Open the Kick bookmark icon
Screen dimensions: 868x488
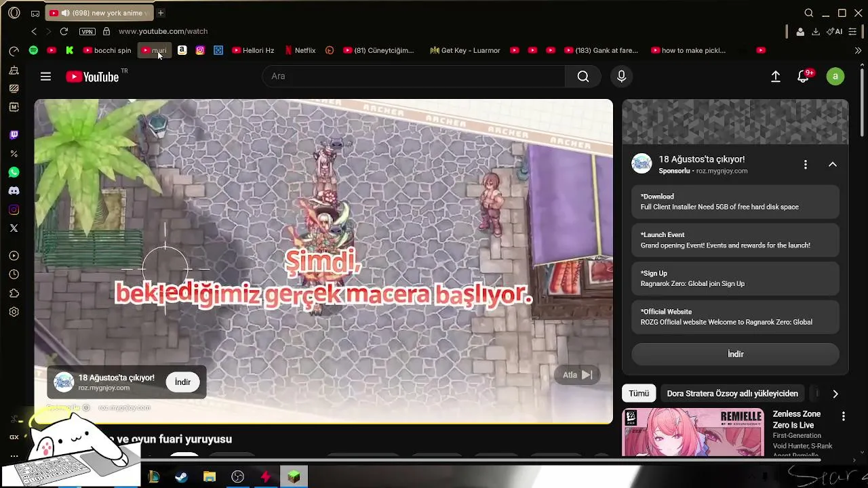pyautogui.click(x=70, y=50)
